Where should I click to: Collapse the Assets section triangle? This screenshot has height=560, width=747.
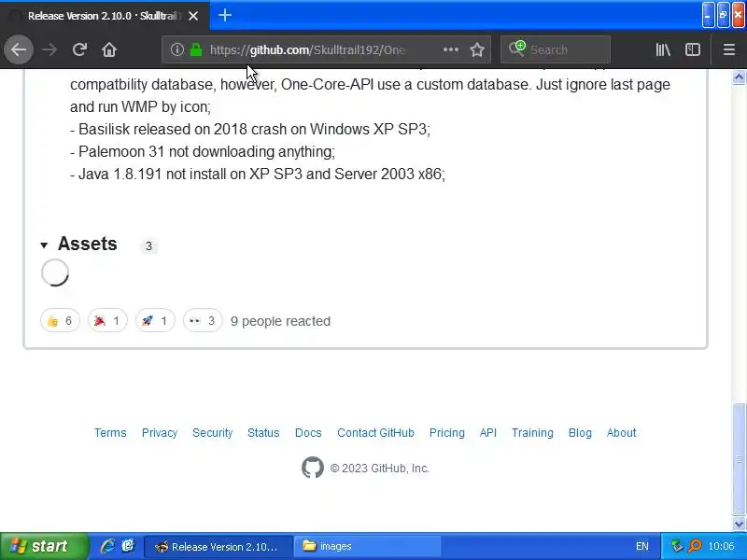pos(44,245)
